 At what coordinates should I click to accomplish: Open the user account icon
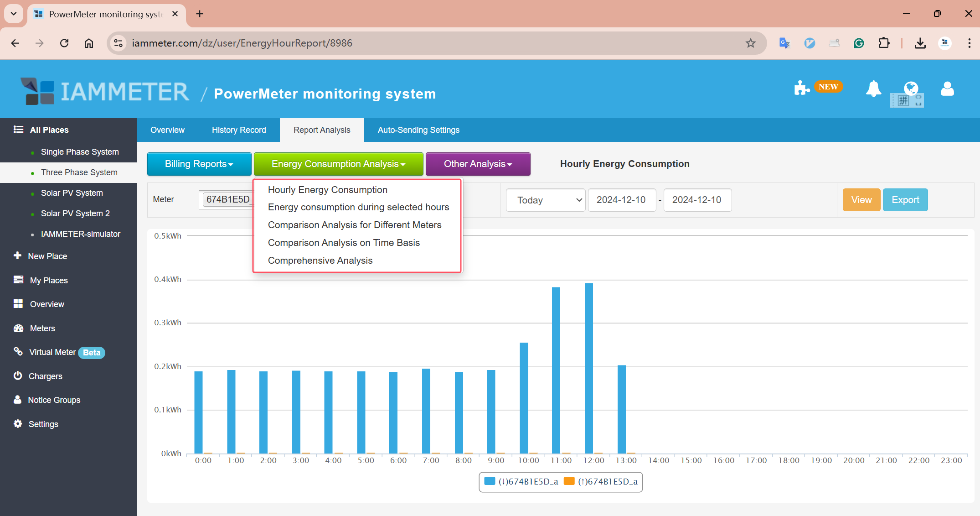pos(947,89)
